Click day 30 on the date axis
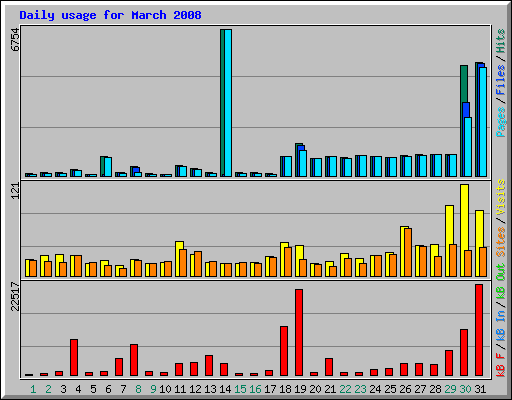Screen dimensions: 512x400 (465, 389)
